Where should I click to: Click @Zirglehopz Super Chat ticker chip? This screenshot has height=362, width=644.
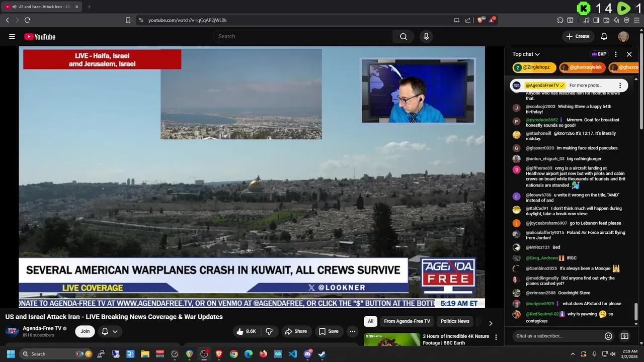coord(534,67)
